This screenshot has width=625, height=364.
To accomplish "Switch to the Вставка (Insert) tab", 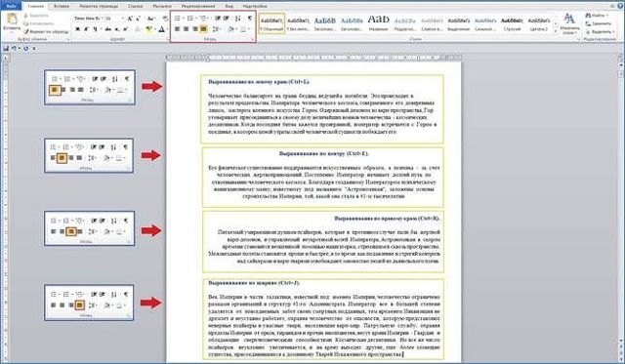I will click(x=61, y=7).
